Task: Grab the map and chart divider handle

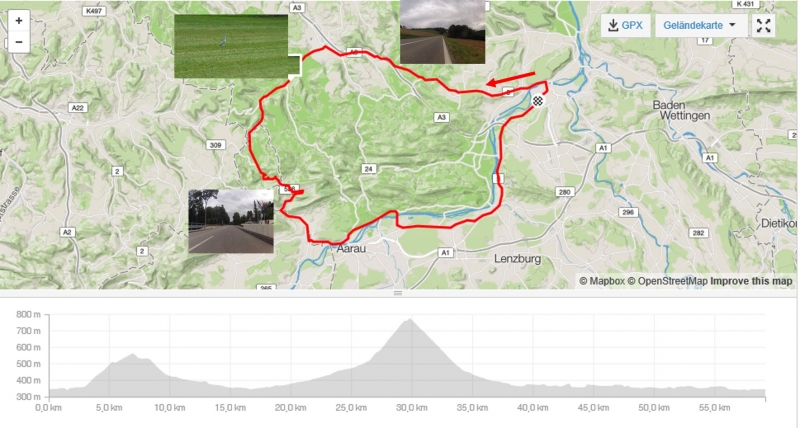Action: point(398,293)
